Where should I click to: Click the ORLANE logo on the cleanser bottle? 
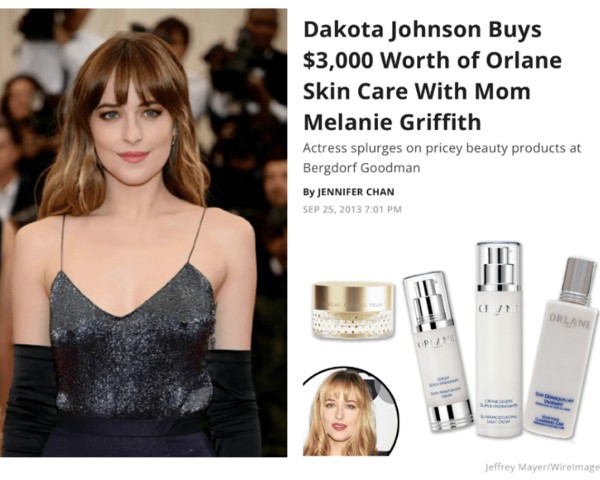570,320
